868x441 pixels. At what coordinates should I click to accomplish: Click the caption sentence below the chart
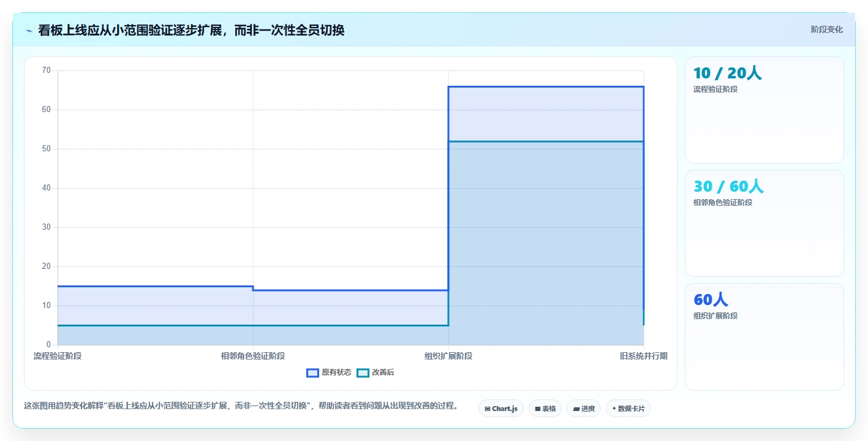(x=241, y=405)
